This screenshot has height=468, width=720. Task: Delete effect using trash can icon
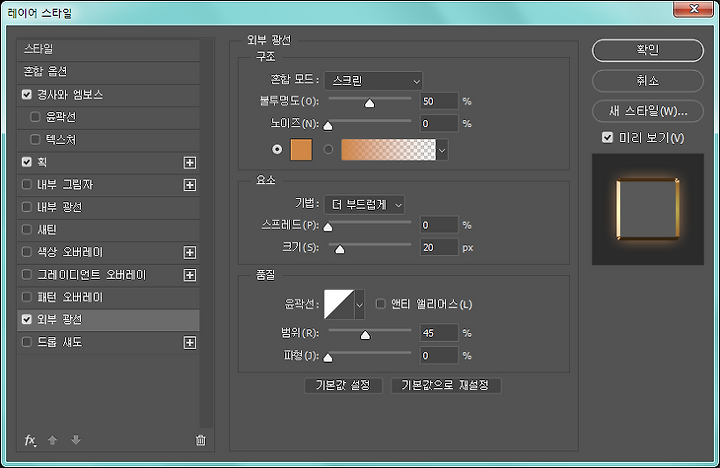(201, 440)
